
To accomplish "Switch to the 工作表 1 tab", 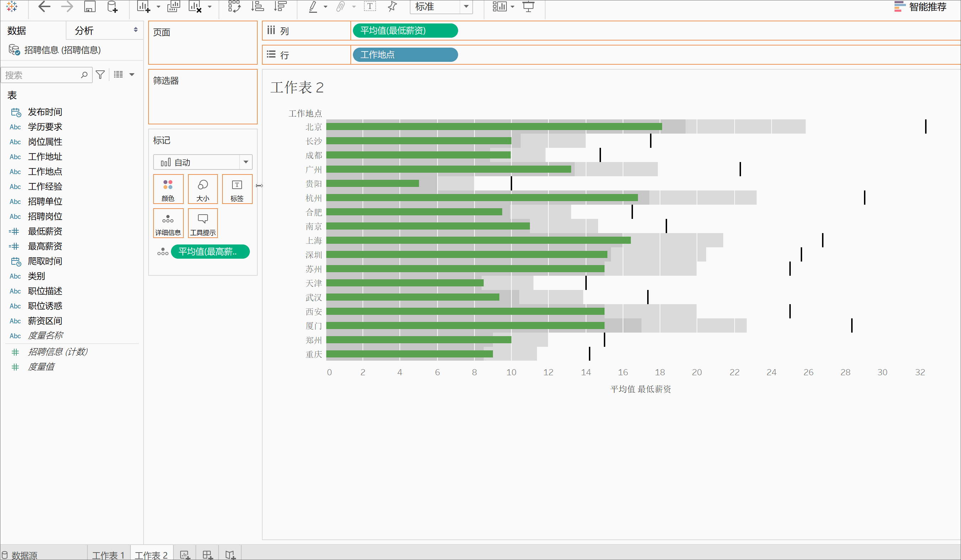I will [108, 555].
